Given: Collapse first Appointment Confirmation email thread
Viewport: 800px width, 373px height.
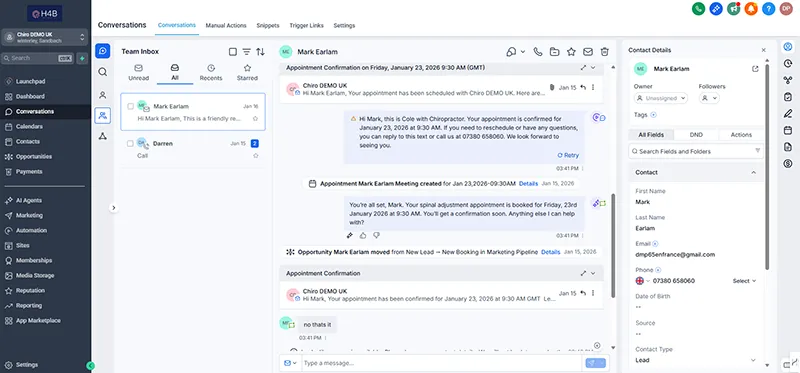Looking at the screenshot, I should click(593, 67).
